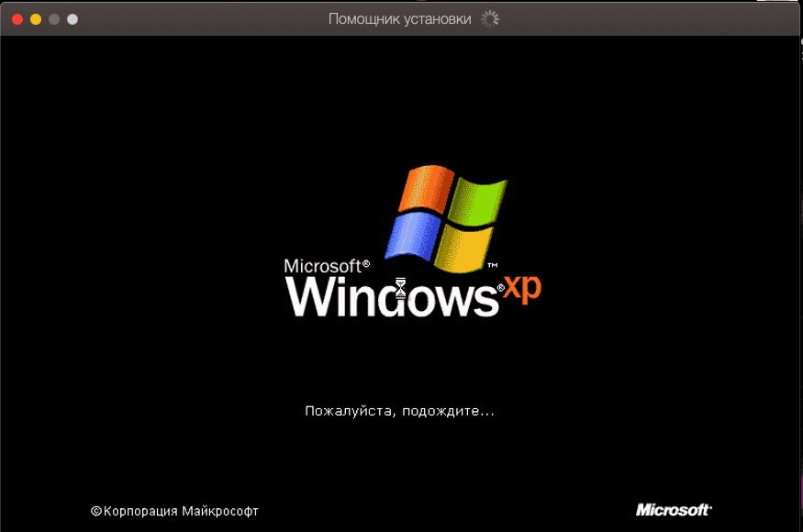The image size is (803, 532).
Task: Click the orange "xp" text
Action: [523, 289]
